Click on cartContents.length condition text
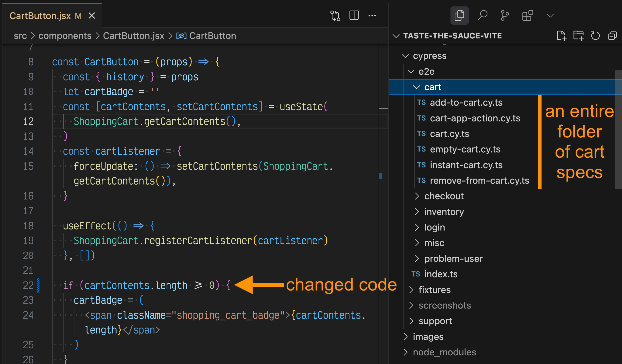This screenshot has width=622, height=364. (x=136, y=286)
